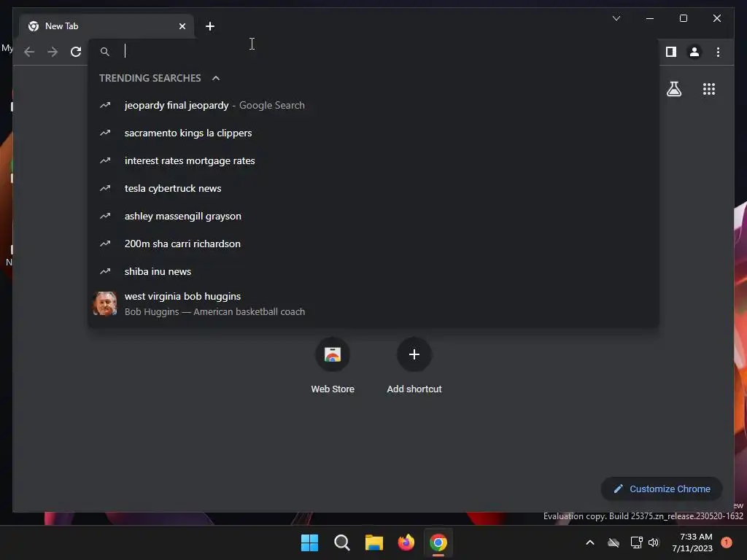747x560 pixels.
Task: Click the Customize Chrome button
Action: click(662, 489)
